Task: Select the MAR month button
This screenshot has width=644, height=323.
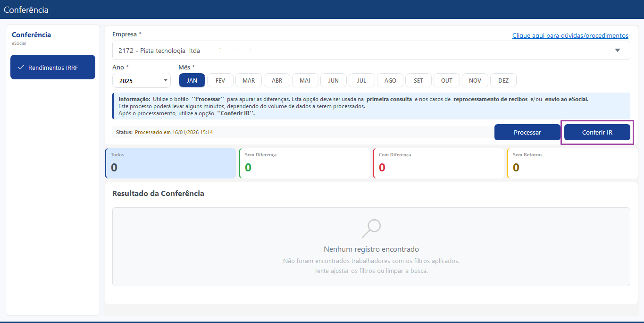Action: coord(249,80)
